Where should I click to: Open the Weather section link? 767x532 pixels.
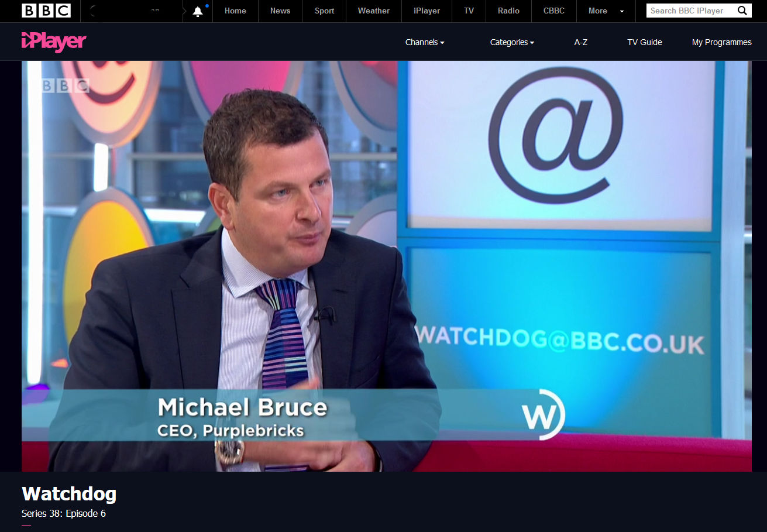pyautogui.click(x=374, y=11)
